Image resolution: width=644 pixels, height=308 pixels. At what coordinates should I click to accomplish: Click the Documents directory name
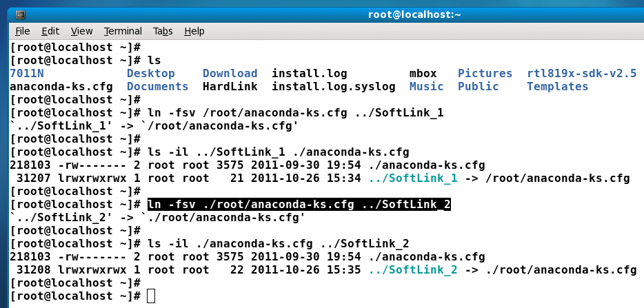(x=158, y=87)
